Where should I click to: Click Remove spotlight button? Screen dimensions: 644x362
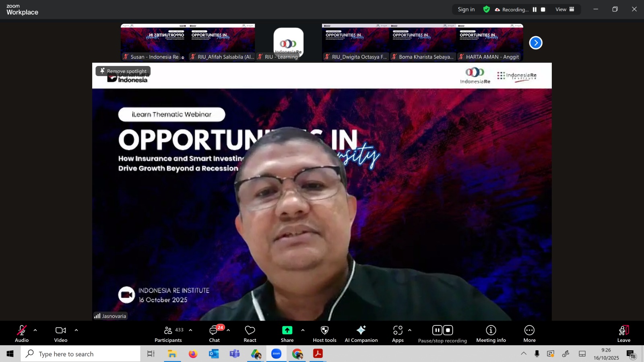click(x=123, y=71)
